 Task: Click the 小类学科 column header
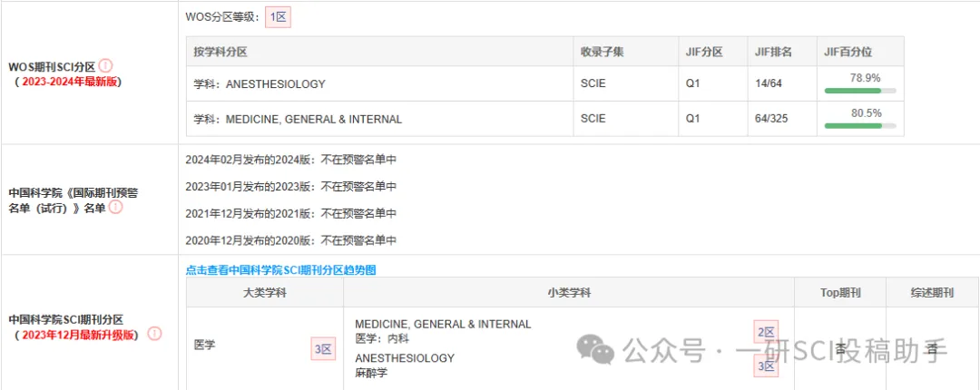(x=569, y=292)
